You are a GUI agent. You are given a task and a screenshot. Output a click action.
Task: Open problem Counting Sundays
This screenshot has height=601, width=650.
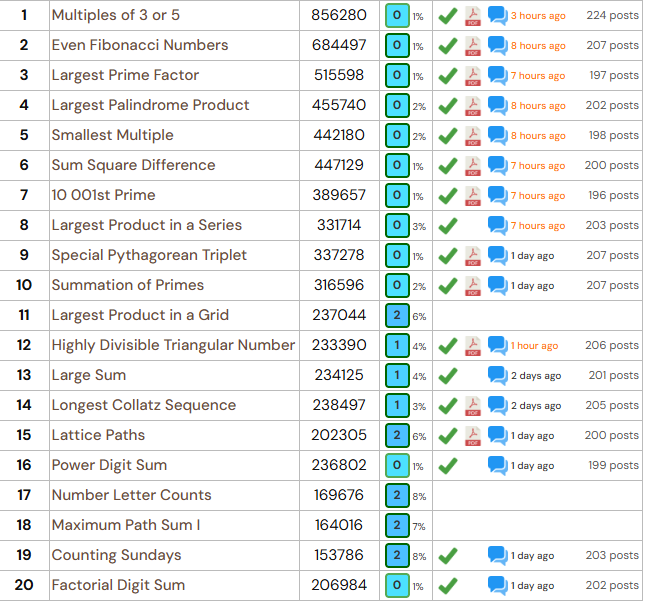pyautogui.click(x=116, y=555)
